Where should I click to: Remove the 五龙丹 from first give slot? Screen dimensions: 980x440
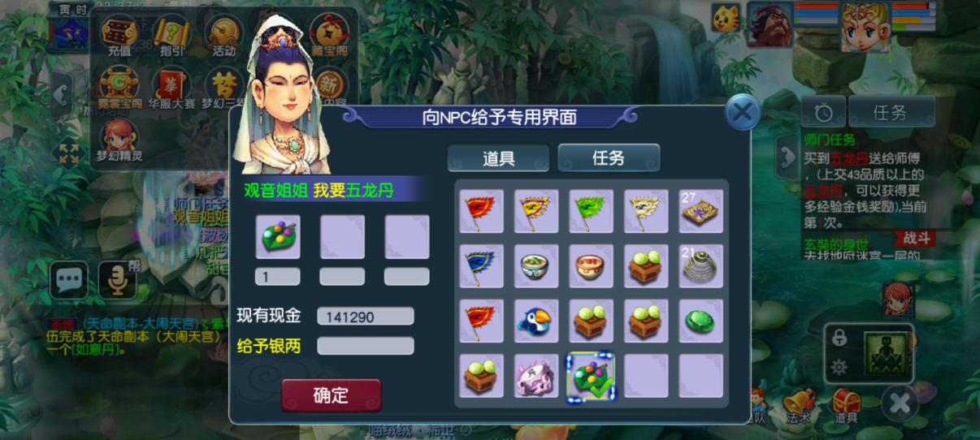pyautogui.click(x=278, y=236)
